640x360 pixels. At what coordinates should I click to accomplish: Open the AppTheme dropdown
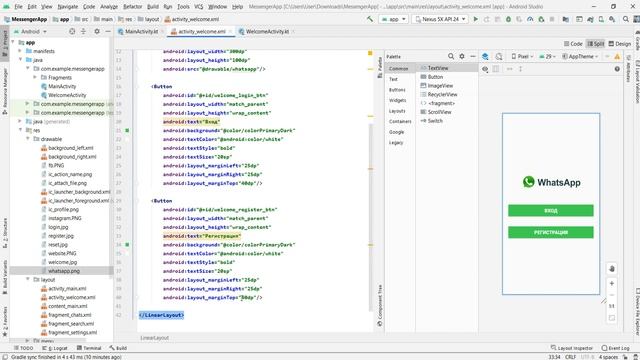click(580, 56)
